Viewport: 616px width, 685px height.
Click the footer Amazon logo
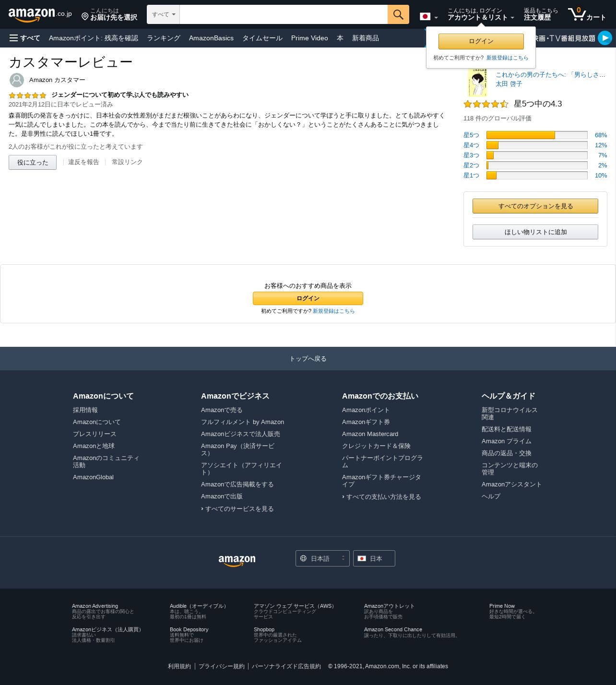pos(237,560)
